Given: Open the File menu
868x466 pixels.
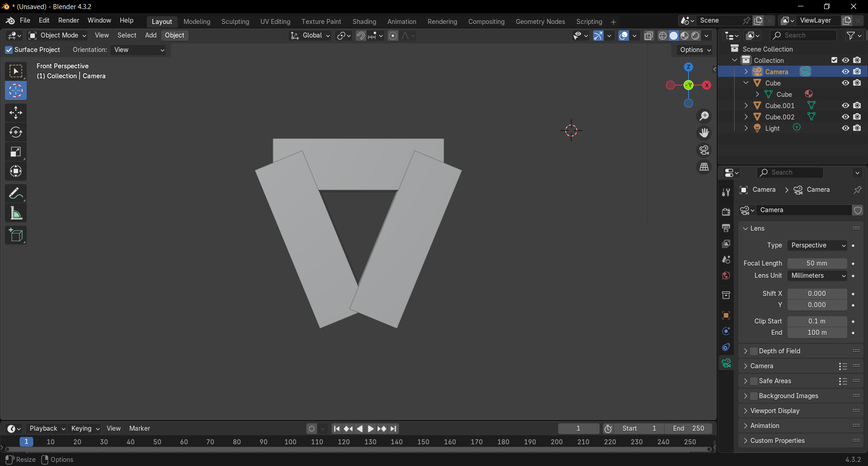Looking at the screenshot, I should (x=25, y=20).
